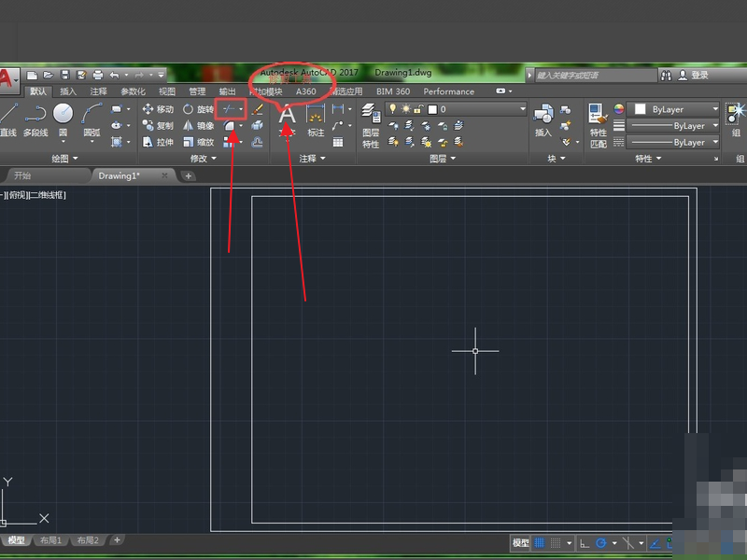Add new drawing tab with plus button
747x560 pixels.
[x=189, y=176]
